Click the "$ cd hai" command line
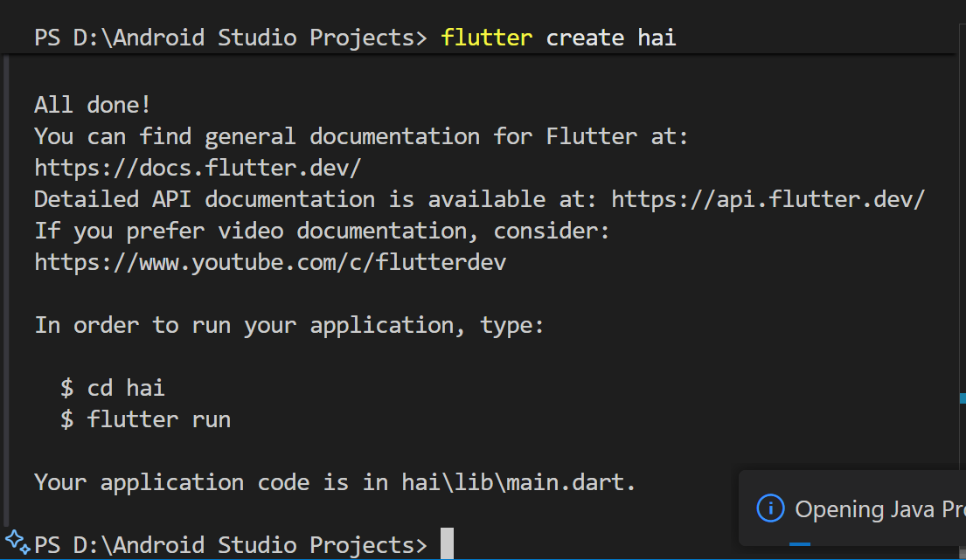Viewport: 966px width, 560px height. pos(112,388)
